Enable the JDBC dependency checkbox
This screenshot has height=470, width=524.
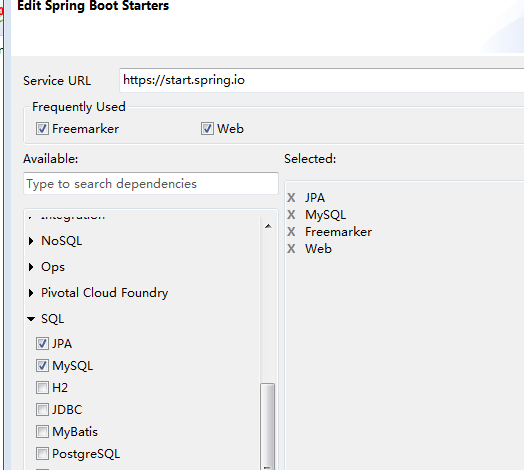pos(42,410)
